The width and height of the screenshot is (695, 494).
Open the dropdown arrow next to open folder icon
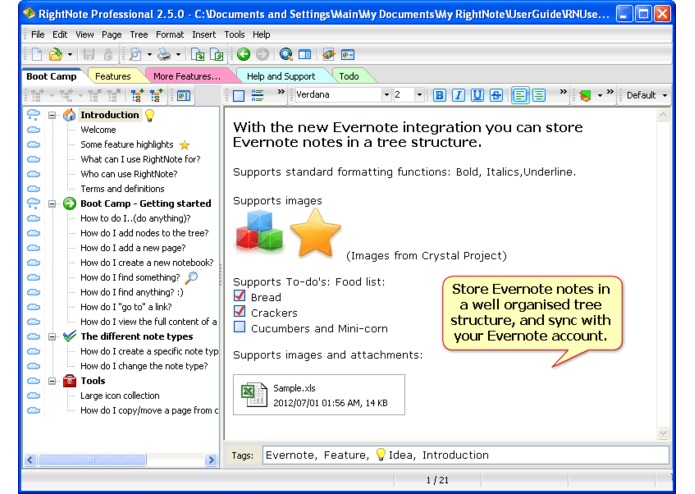pyautogui.click(x=70, y=54)
